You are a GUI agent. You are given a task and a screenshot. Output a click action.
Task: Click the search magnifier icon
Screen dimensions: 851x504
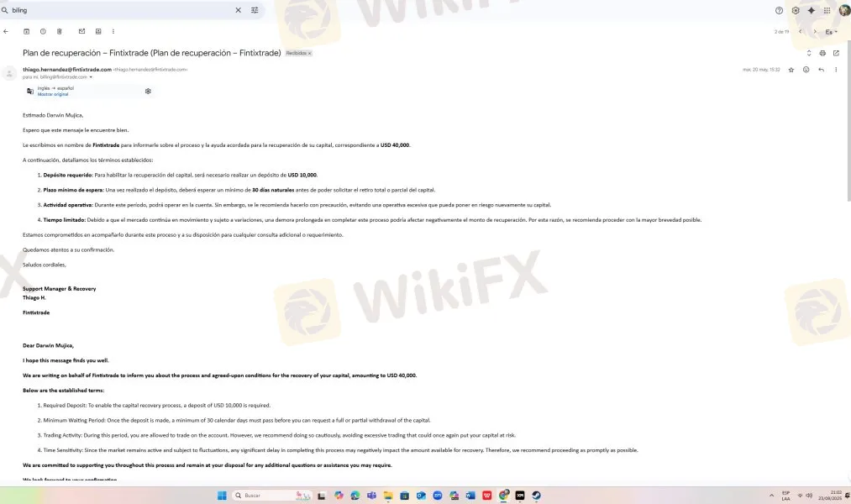click(5, 10)
